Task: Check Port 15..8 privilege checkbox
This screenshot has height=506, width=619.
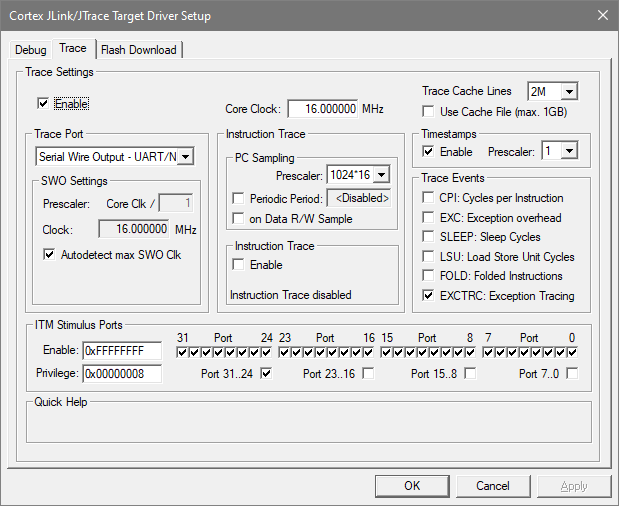Action: click(x=470, y=373)
